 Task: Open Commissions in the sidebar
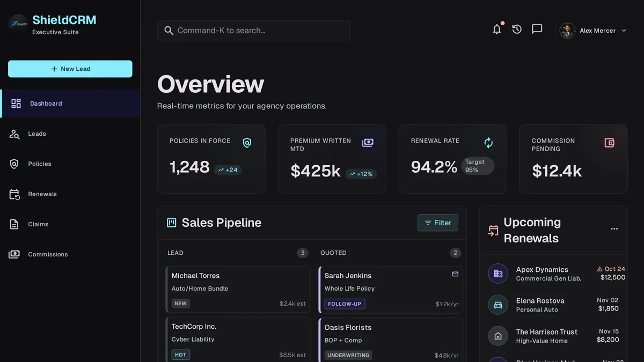tap(70, 254)
